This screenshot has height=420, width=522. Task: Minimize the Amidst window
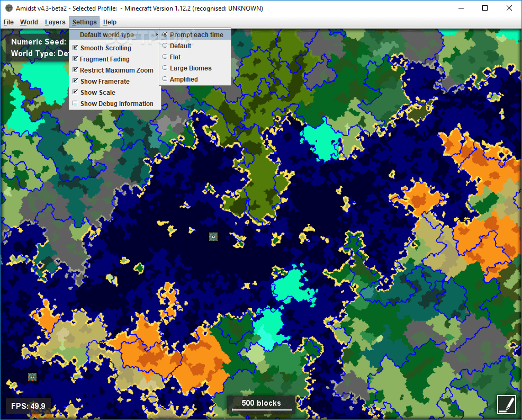461,8
